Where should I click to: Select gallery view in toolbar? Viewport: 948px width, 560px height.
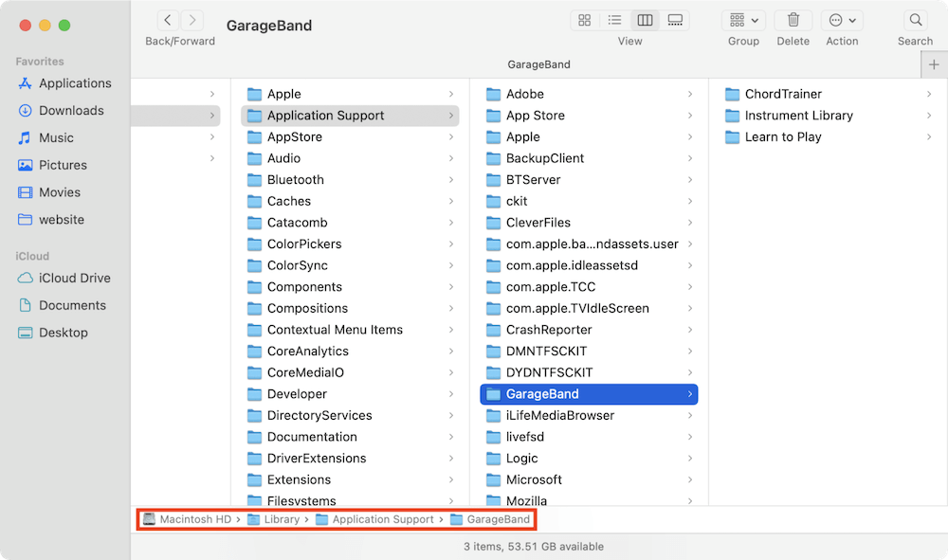(675, 20)
